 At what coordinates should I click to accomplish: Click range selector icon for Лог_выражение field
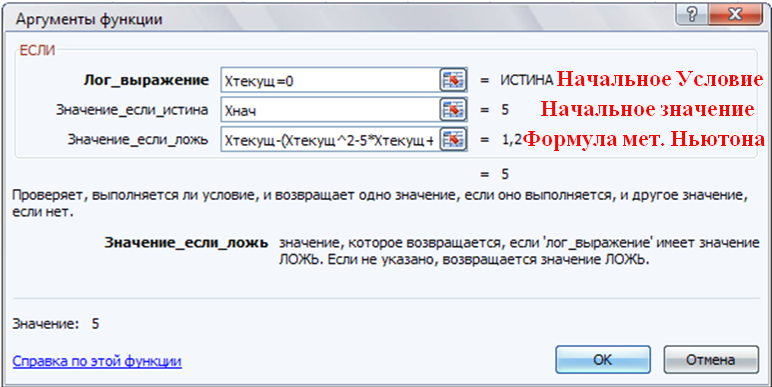tap(452, 80)
